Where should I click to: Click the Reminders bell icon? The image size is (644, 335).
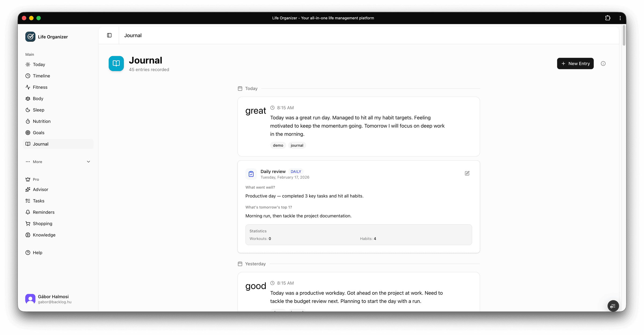coord(28,212)
